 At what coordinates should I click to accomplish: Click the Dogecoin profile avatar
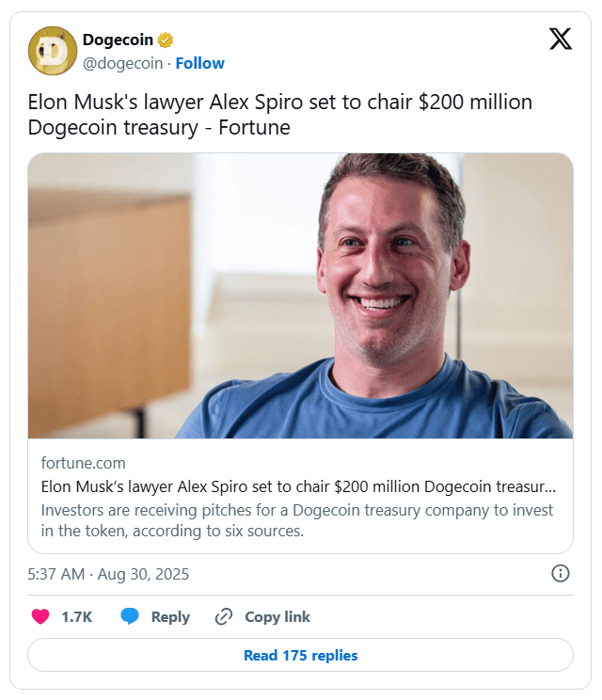[x=53, y=51]
